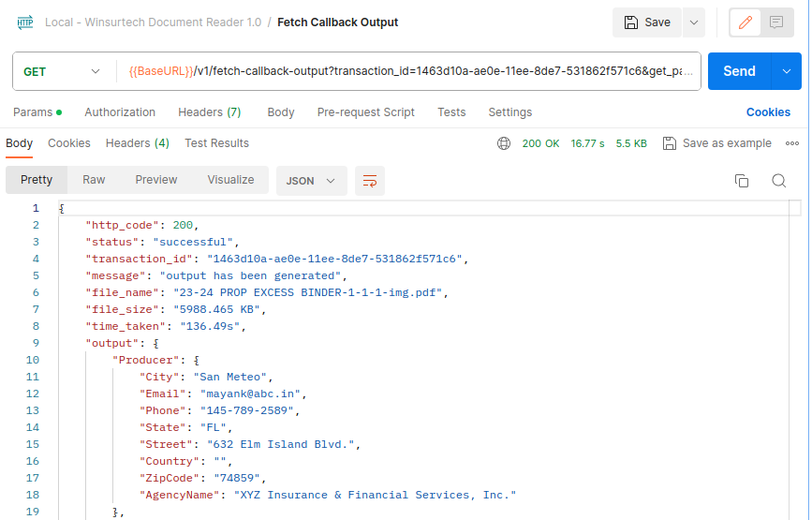Open the three-dots response options menu

point(791,143)
